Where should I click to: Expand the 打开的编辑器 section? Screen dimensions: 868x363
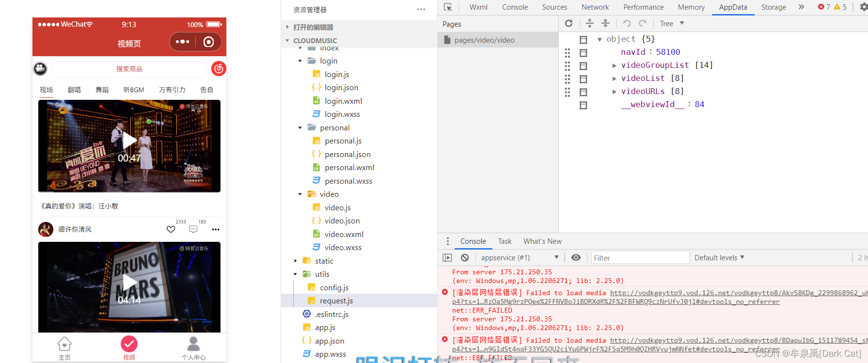point(287,27)
